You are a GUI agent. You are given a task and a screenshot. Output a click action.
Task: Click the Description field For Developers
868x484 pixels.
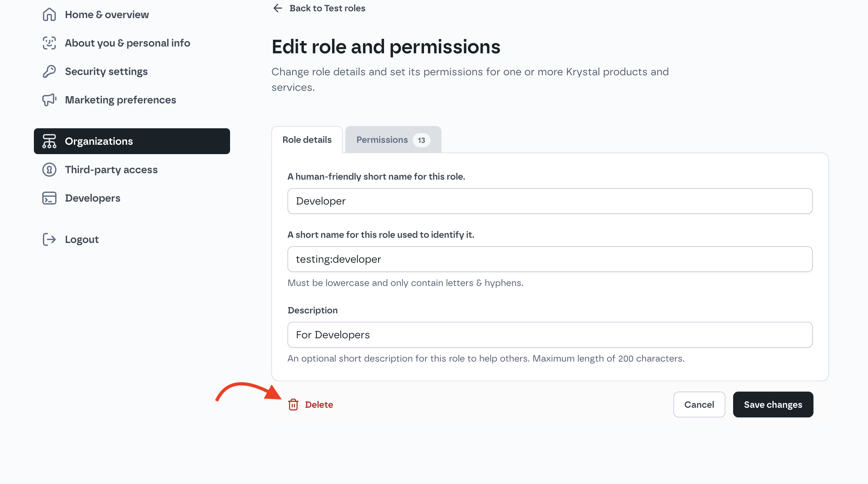[550, 335]
